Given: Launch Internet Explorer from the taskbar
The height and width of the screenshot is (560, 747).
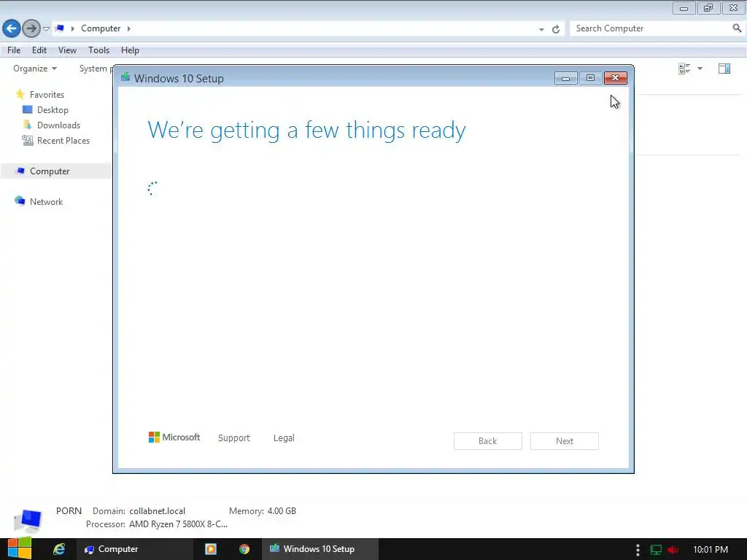Looking at the screenshot, I should coord(59,549).
